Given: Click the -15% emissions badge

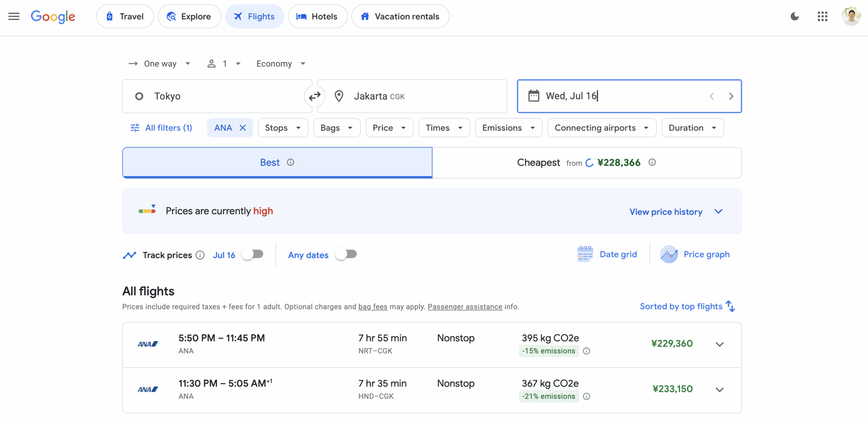Looking at the screenshot, I should pos(549,351).
